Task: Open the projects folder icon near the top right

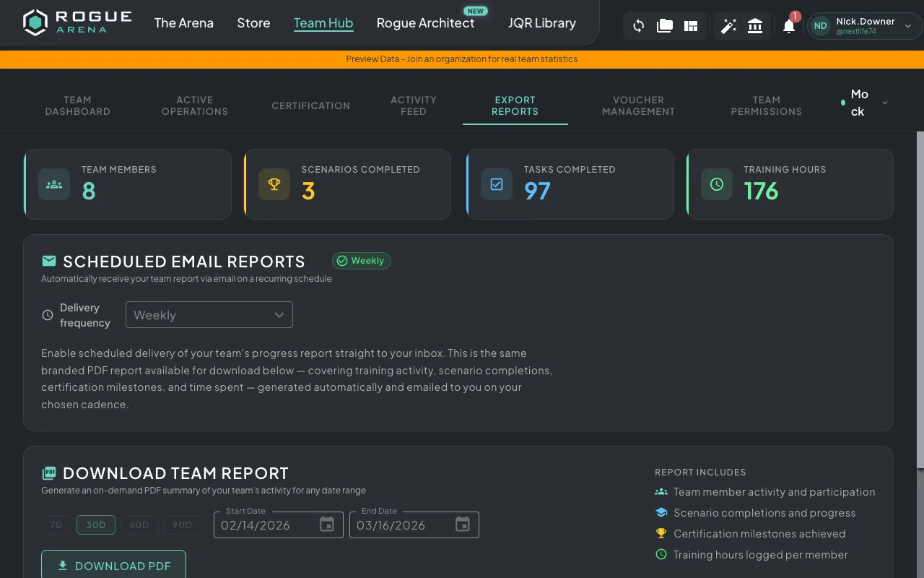Action: tap(664, 25)
